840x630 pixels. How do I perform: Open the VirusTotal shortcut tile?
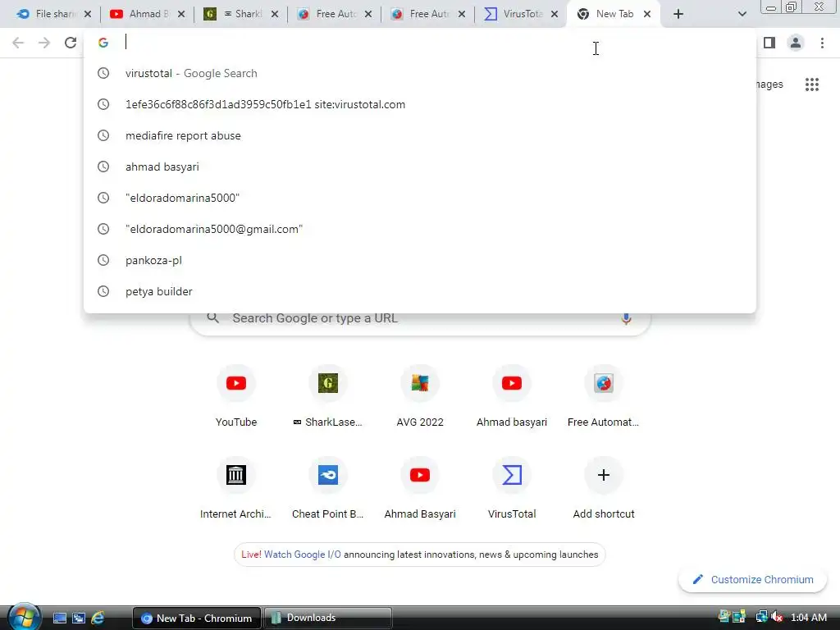point(512,489)
